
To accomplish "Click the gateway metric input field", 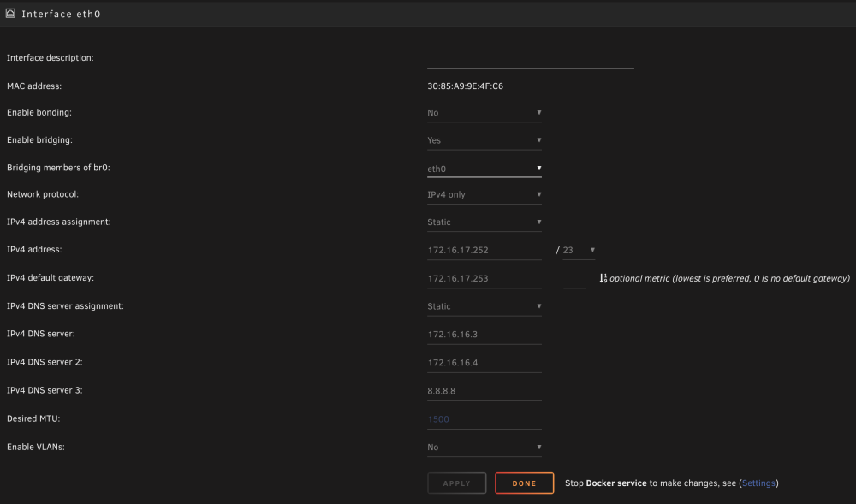I will pos(574,279).
